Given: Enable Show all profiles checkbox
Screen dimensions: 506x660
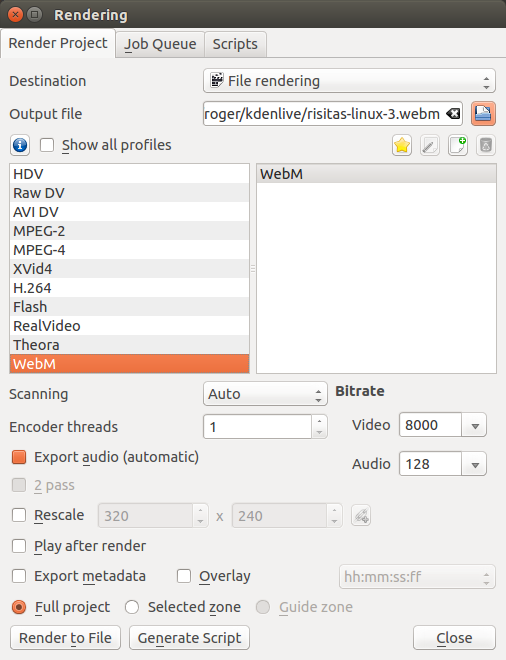Looking at the screenshot, I should [x=47, y=145].
